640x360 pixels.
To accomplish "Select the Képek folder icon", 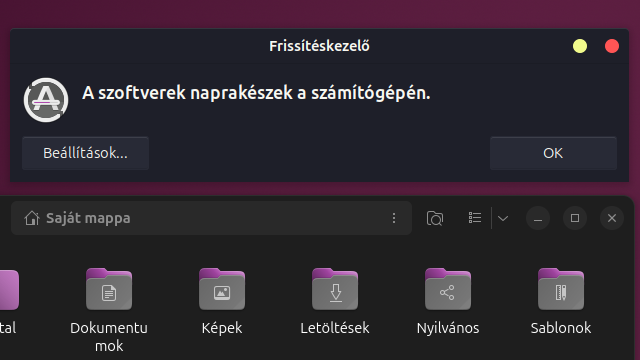I will pyautogui.click(x=222, y=289).
